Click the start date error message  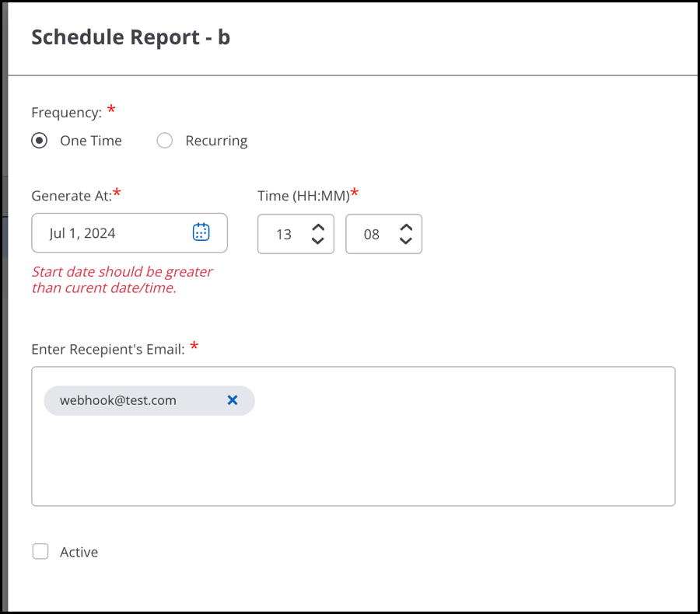click(x=122, y=280)
